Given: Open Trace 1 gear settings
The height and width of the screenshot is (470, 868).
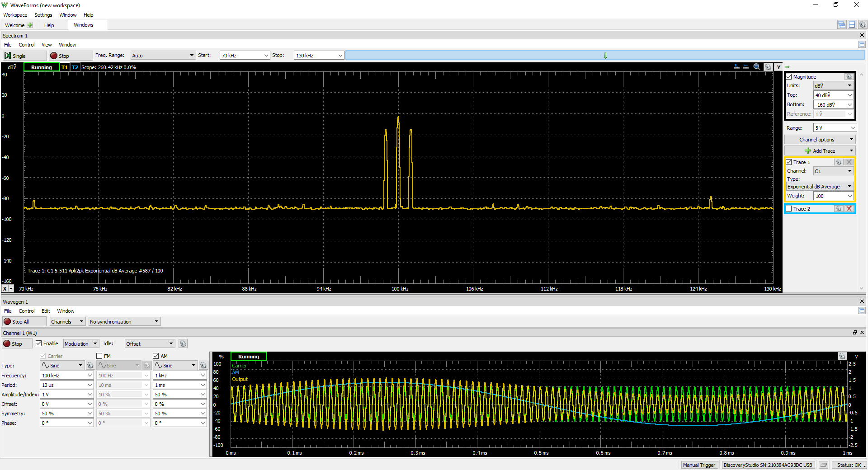Looking at the screenshot, I should tap(839, 162).
